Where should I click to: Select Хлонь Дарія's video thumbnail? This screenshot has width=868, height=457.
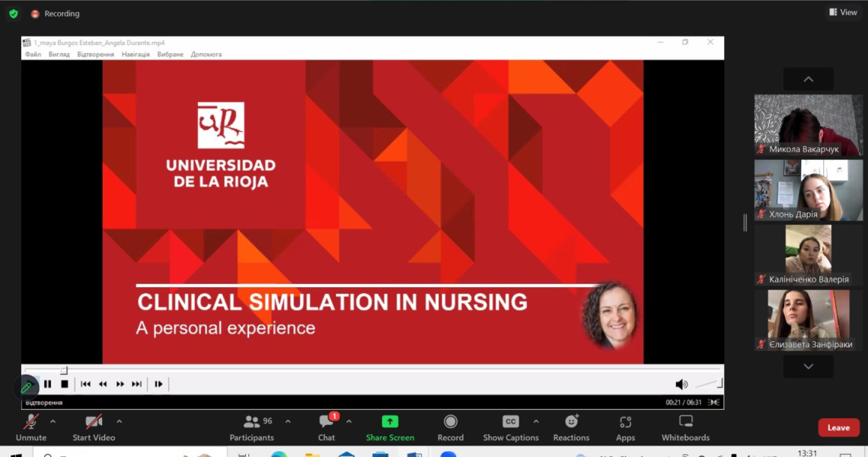tap(808, 190)
